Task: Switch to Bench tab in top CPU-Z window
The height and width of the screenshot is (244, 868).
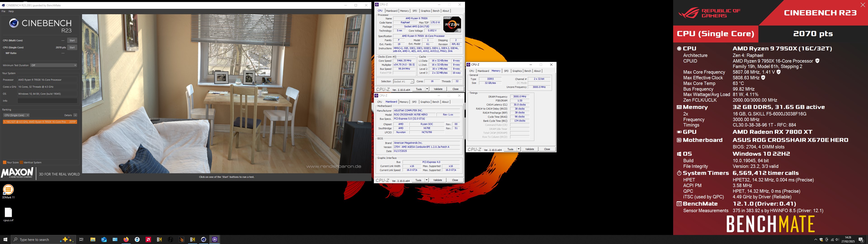Action: click(x=436, y=11)
